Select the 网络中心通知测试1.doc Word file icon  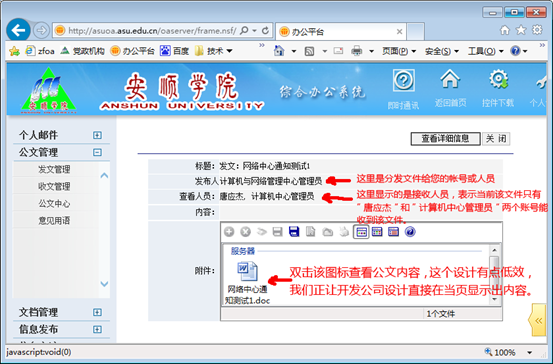(247, 271)
